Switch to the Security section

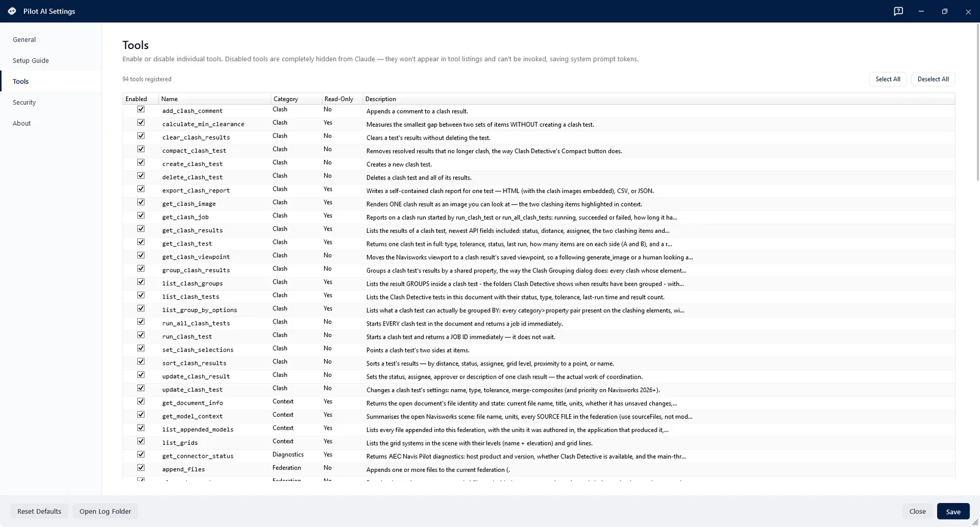(51, 102)
